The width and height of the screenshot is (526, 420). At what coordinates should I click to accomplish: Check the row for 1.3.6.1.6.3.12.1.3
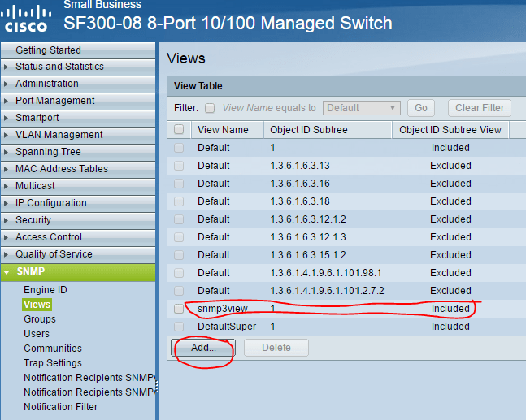click(x=179, y=237)
